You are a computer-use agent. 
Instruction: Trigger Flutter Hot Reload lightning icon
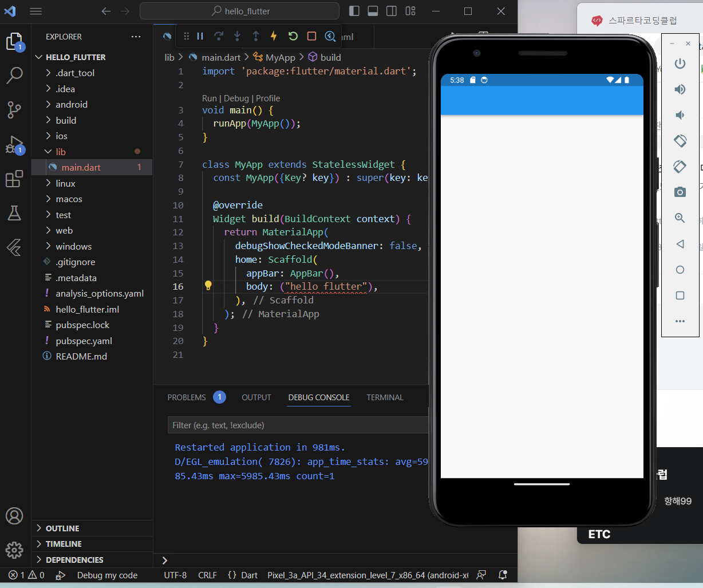tap(274, 36)
